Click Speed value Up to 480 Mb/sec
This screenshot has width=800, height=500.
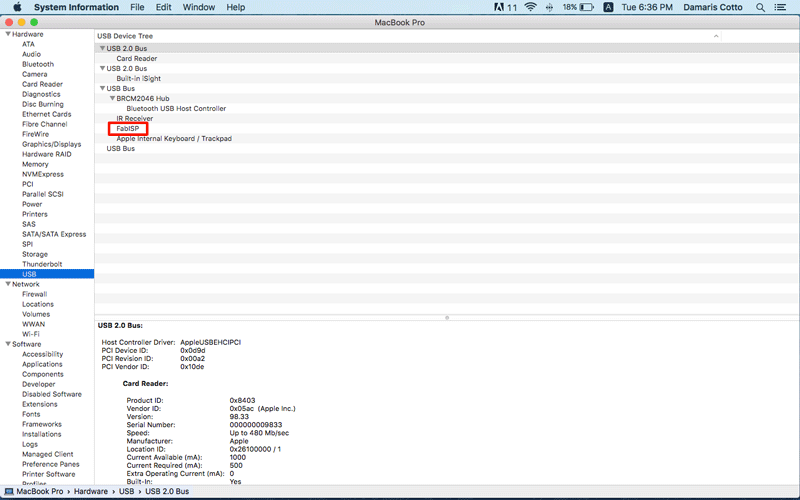point(259,433)
